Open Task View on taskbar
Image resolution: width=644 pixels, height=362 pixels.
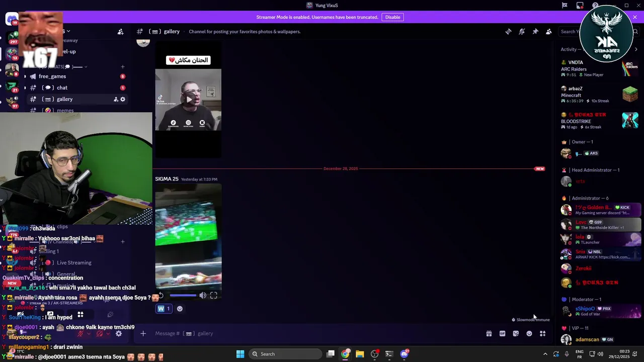coord(331,354)
